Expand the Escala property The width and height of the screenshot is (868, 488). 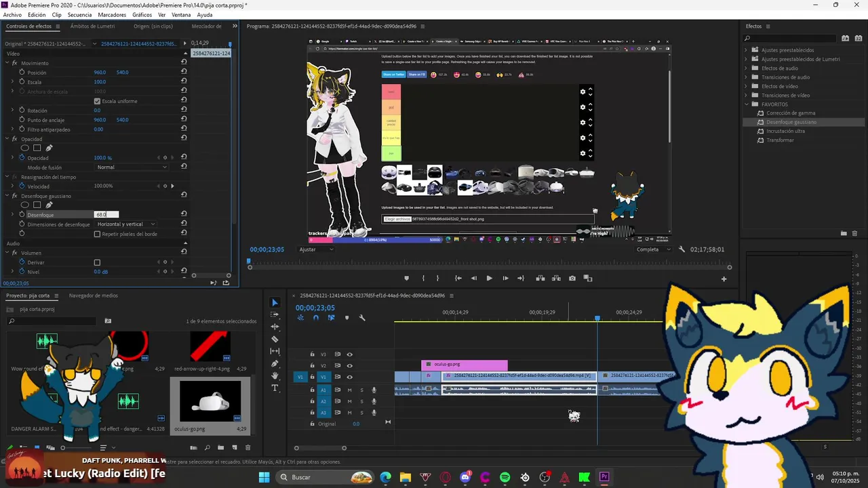click(12, 82)
